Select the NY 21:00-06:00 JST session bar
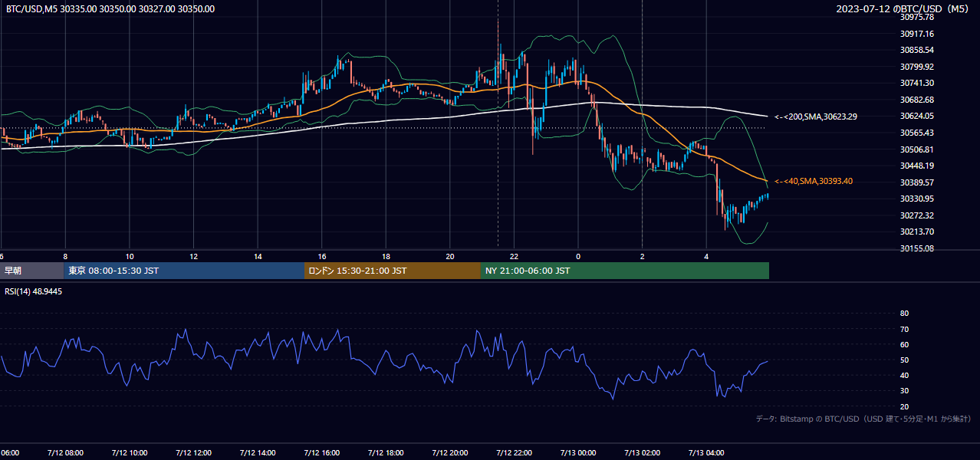980x460 pixels. tap(625, 271)
